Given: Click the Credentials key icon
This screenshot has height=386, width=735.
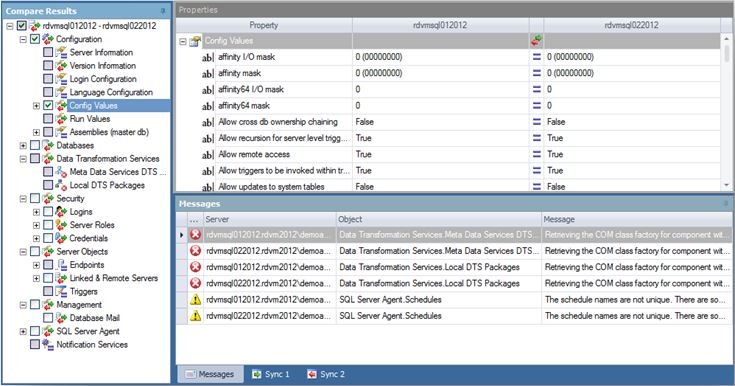Looking at the screenshot, I should (x=61, y=238).
